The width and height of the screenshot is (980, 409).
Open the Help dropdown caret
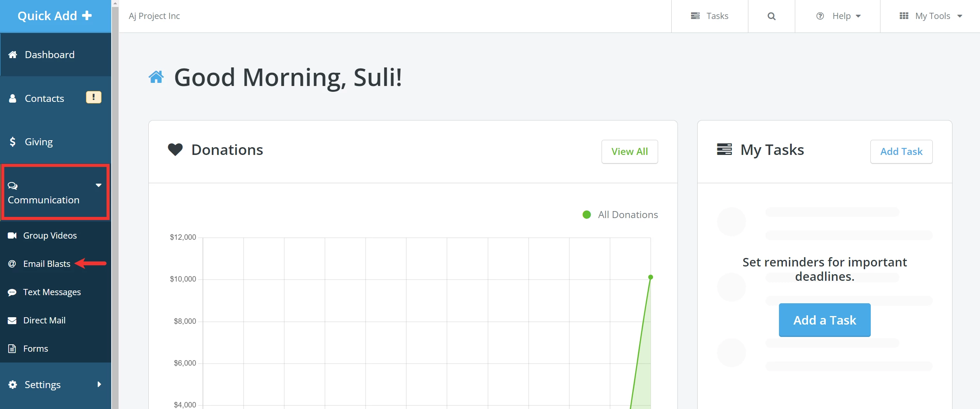tap(858, 16)
